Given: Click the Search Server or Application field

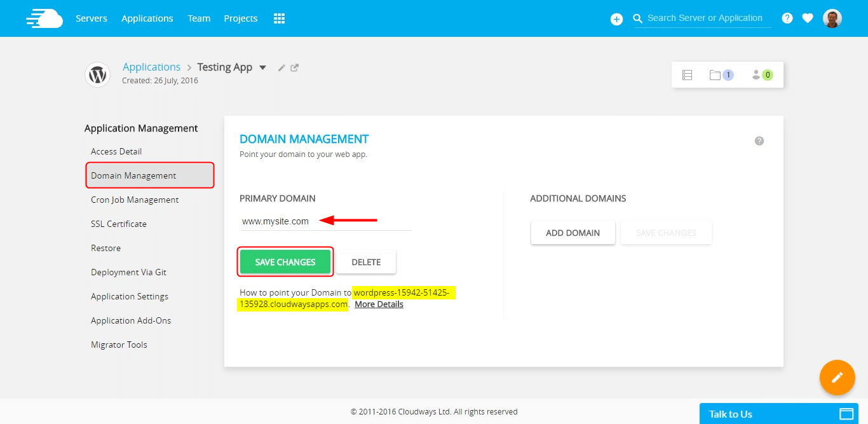Looking at the screenshot, I should (709, 18).
